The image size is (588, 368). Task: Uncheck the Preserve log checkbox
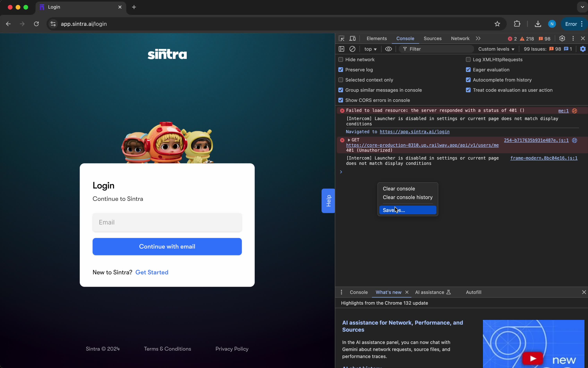pyautogui.click(x=340, y=70)
